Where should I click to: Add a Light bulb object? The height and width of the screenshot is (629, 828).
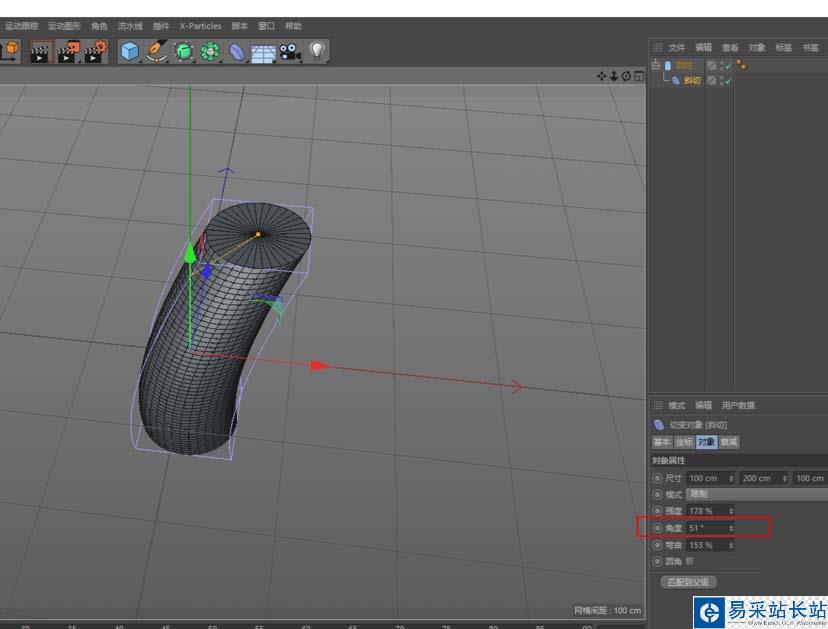[x=317, y=51]
